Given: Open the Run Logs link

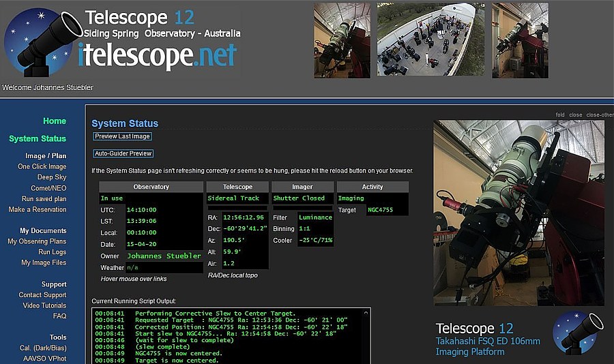Looking at the screenshot, I should click(x=52, y=252).
